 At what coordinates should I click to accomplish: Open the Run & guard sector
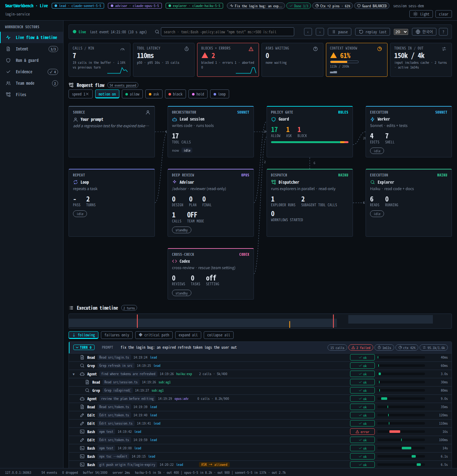32,60
